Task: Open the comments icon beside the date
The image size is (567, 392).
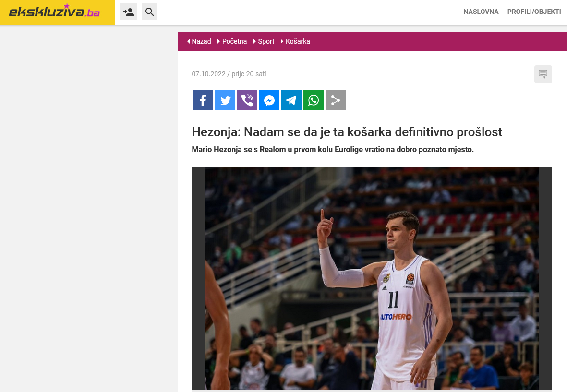Action: [x=543, y=74]
